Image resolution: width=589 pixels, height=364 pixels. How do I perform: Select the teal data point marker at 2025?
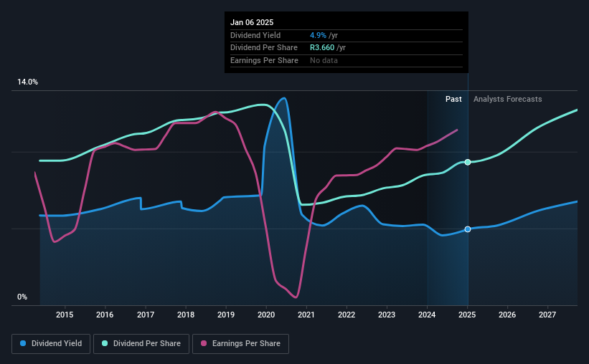coord(468,162)
